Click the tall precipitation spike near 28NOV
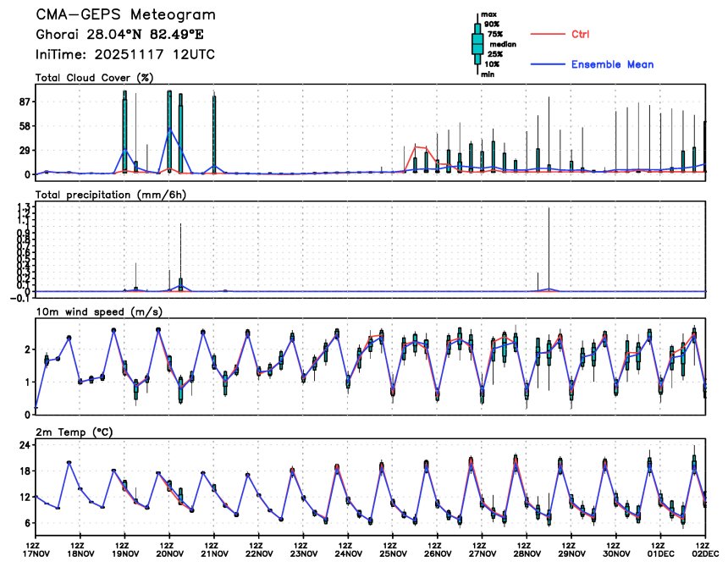The width and height of the screenshot is (728, 567). [x=549, y=245]
